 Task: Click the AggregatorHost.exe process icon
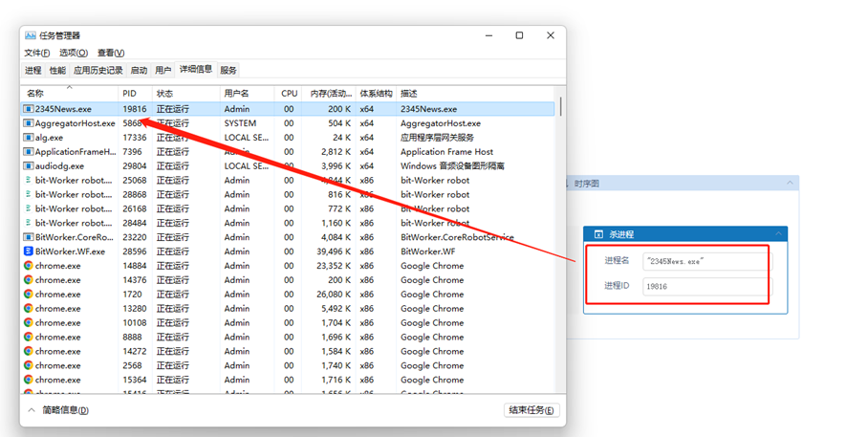[29, 123]
